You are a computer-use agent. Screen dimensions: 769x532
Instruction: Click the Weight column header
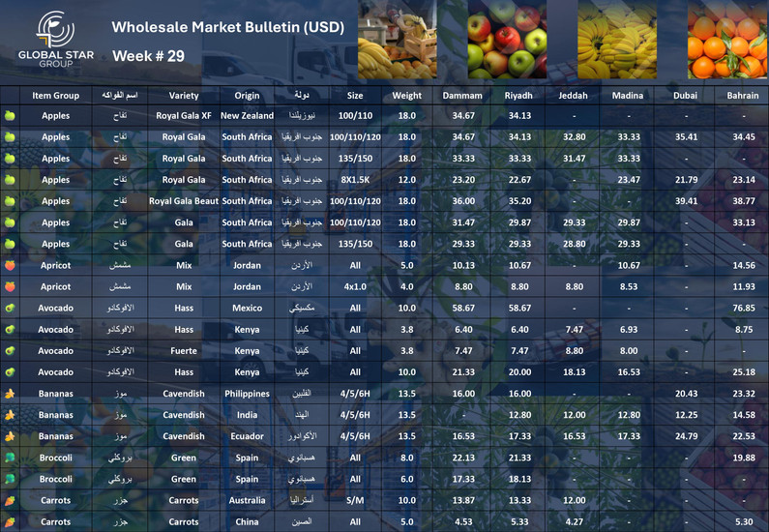point(406,96)
